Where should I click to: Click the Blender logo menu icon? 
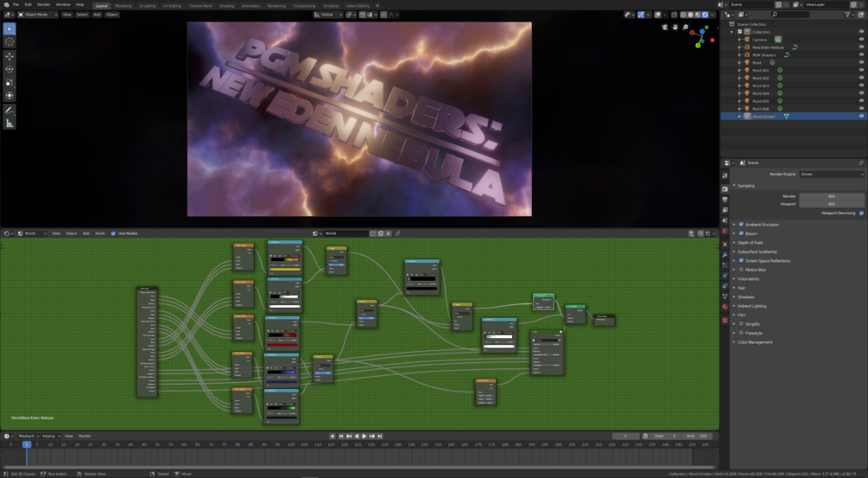click(x=6, y=4)
